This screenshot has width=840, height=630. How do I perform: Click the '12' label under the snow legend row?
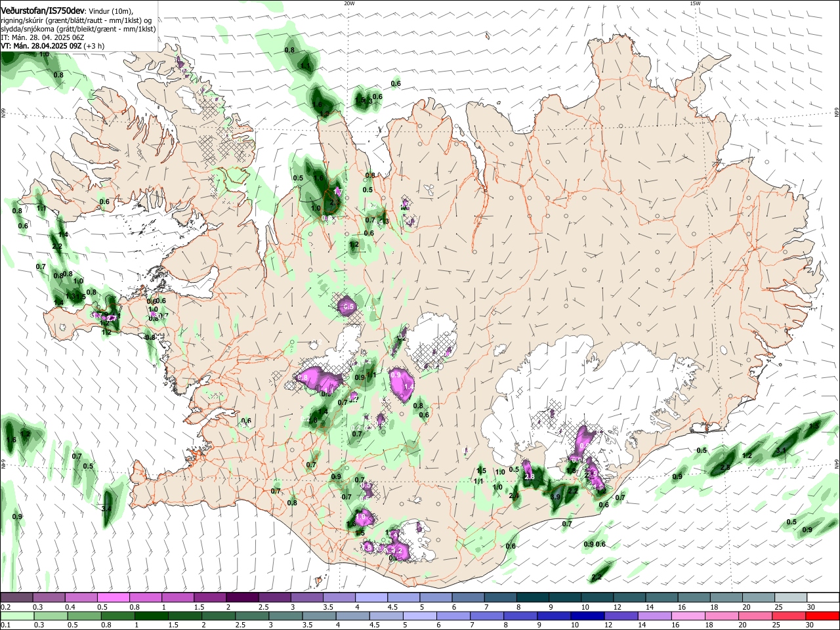[617, 607]
